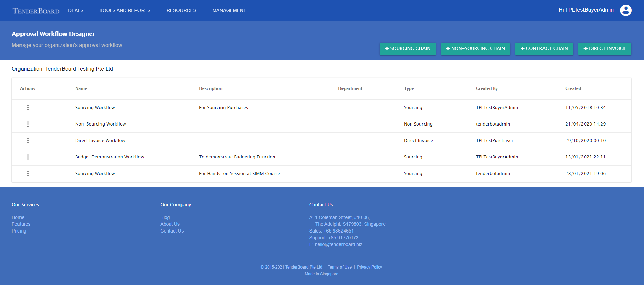The height and width of the screenshot is (285, 644).
Task: Select 'Budget Demonstration Workflow' name cell
Action: pyautogui.click(x=110, y=157)
